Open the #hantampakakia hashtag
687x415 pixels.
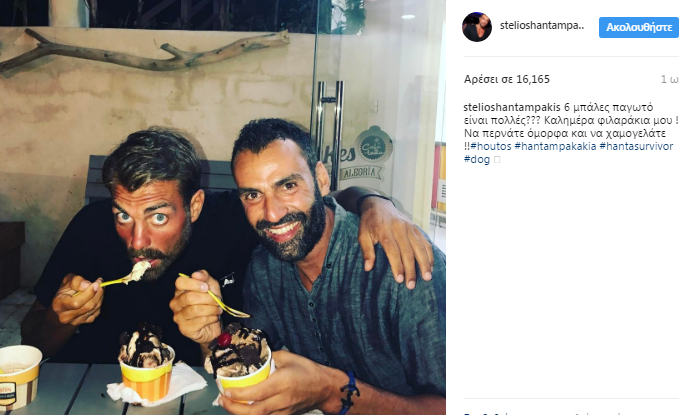point(555,146)
